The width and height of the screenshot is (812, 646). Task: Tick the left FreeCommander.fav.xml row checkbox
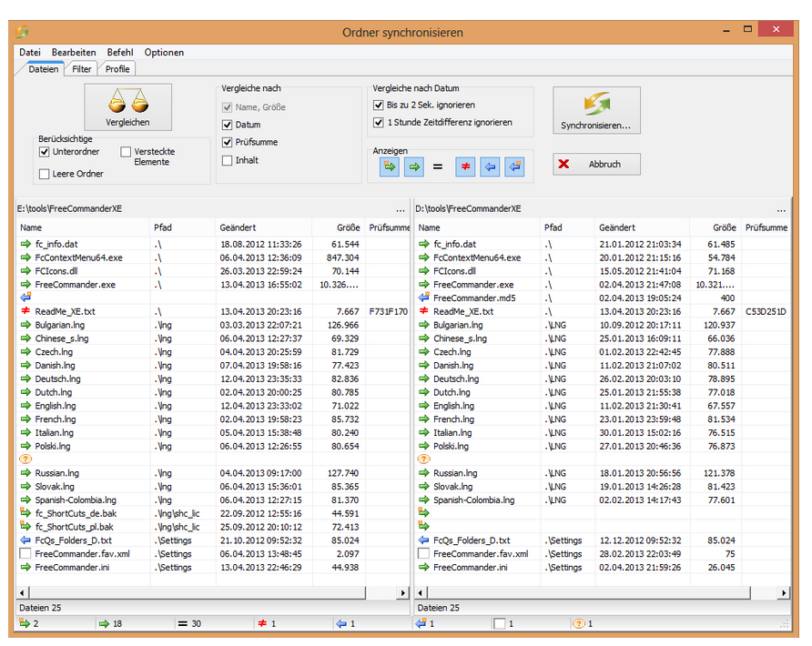(25, 554)
